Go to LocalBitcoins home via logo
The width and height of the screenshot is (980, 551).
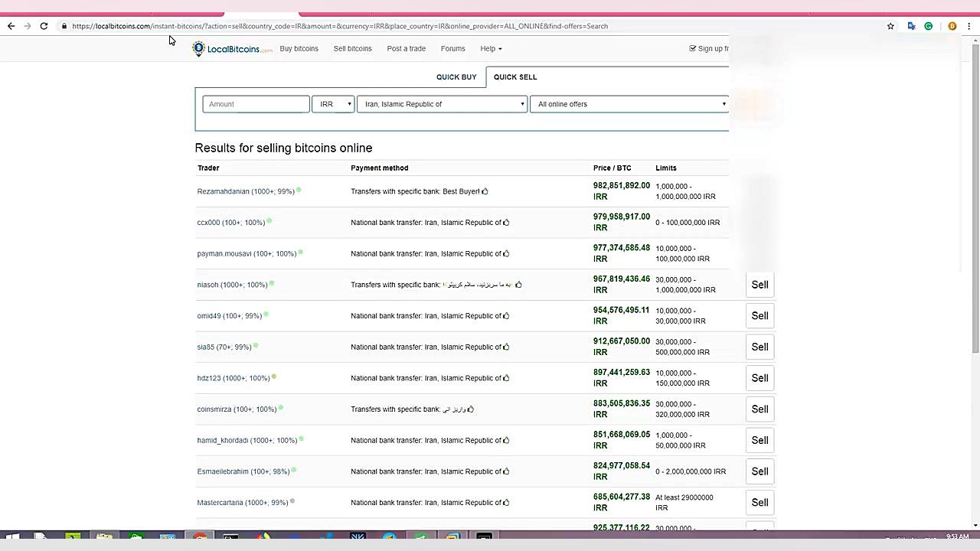coord(232,49)
